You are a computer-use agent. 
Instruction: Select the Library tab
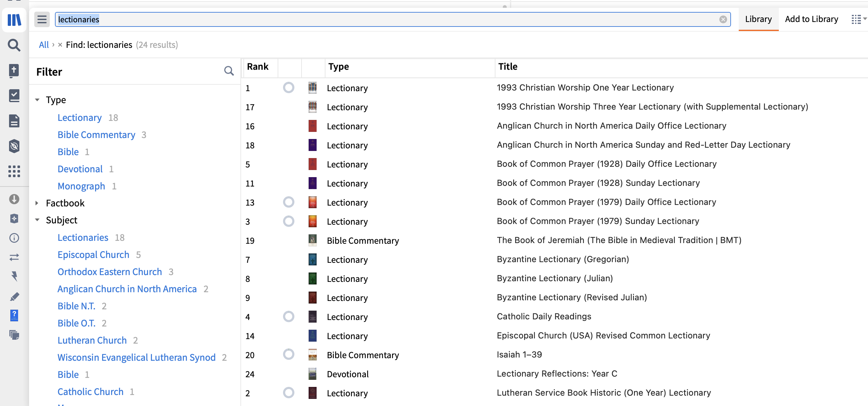758,19
